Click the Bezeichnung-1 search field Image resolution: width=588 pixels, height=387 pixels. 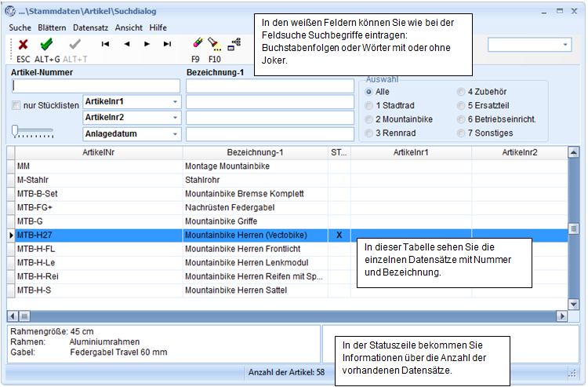(270, 86)
